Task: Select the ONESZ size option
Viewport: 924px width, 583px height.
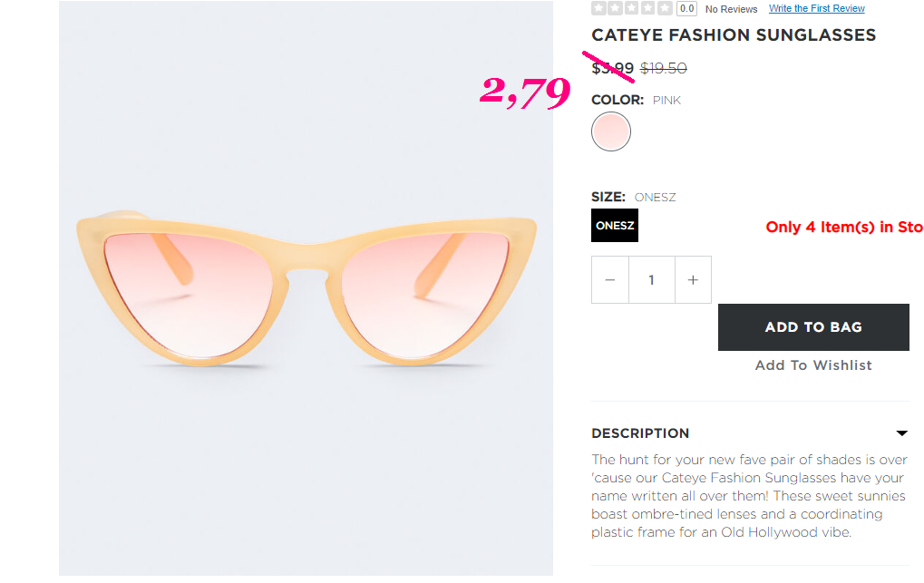Action: tap(615, 225)
